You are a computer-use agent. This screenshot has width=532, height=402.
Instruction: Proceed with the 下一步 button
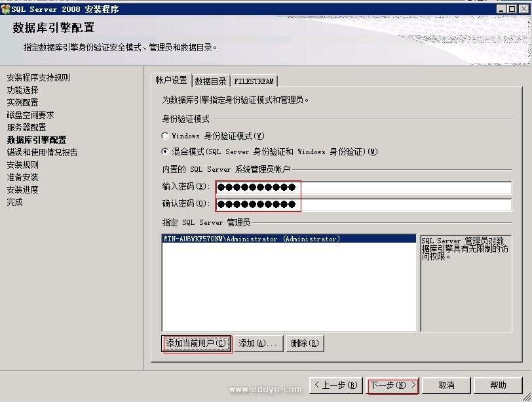(393, 385)
